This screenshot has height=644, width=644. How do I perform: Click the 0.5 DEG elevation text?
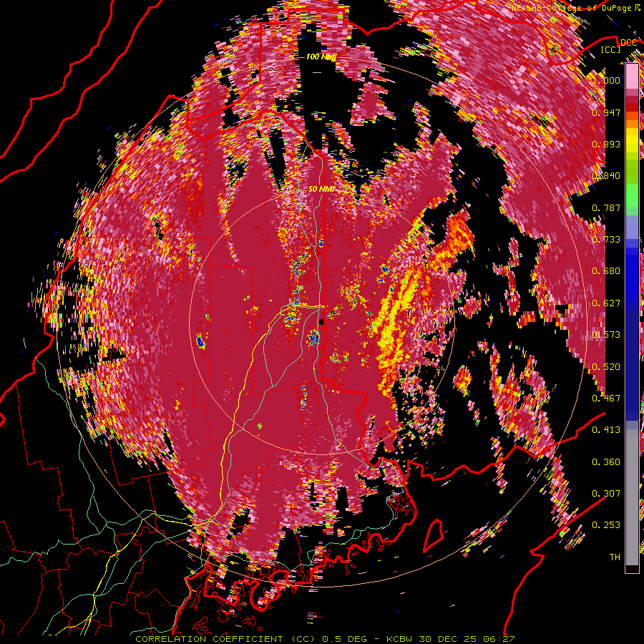pos(344,639)
